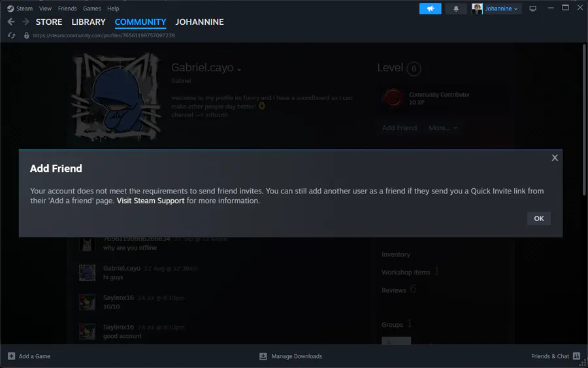Click Gabriel.cayo's profile avatar image

pos(117,96)
